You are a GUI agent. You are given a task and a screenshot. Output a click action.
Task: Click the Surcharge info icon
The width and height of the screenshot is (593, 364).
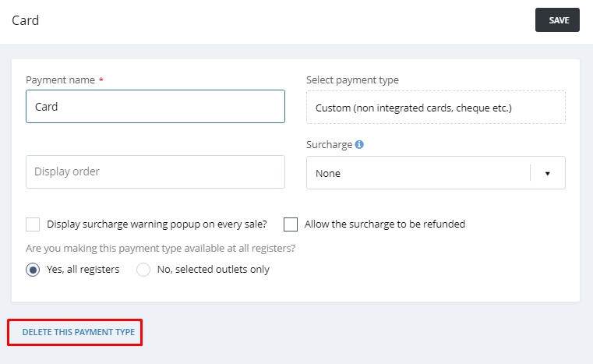[359, 145]
